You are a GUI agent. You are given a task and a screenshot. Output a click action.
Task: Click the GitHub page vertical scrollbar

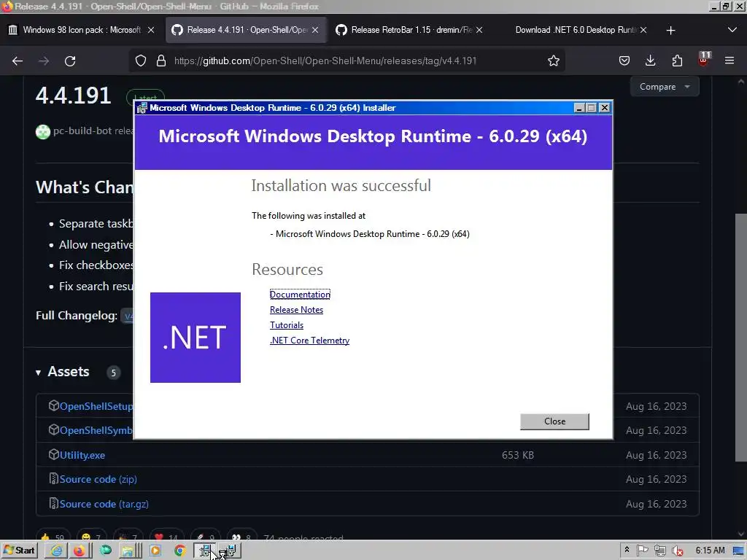[x=741, y=337]
